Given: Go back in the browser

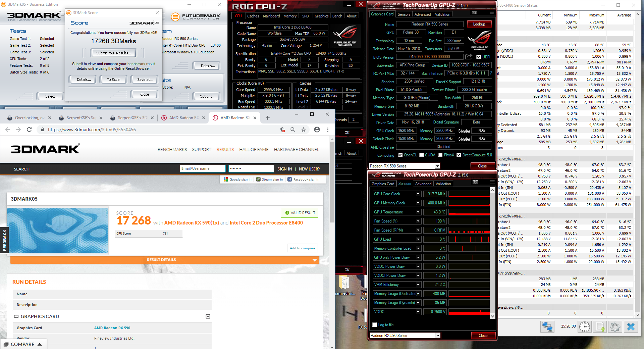Looking at the screenshot, I should [8, 130].
